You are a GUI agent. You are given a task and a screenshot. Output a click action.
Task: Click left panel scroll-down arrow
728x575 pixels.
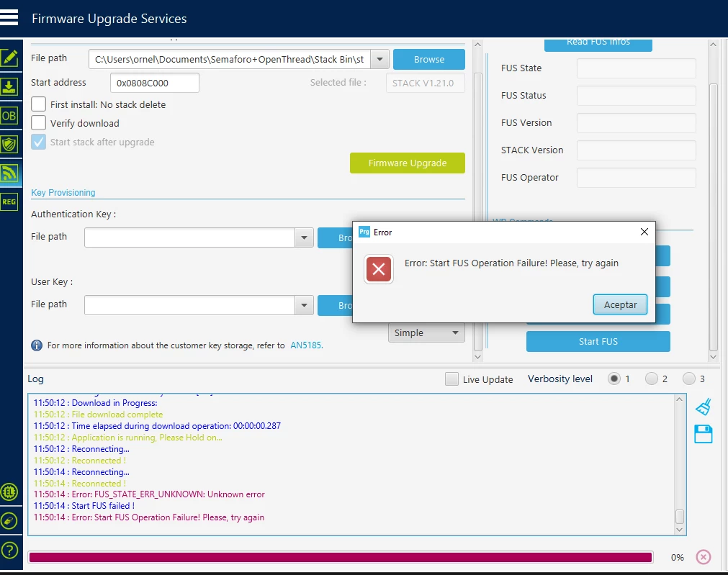point(477,356)
